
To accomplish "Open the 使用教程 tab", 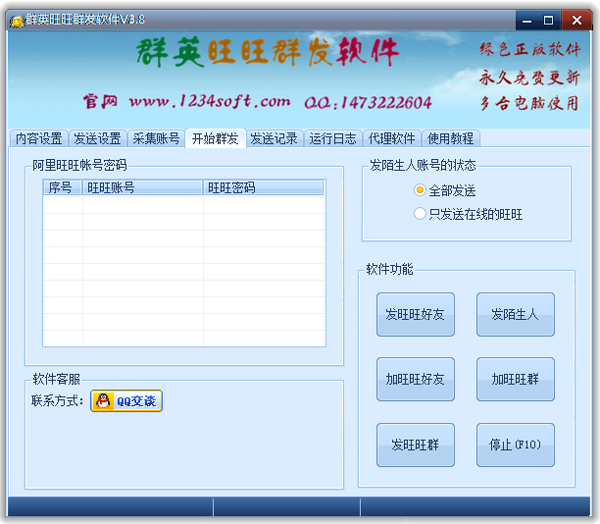I will coord(451,139).
